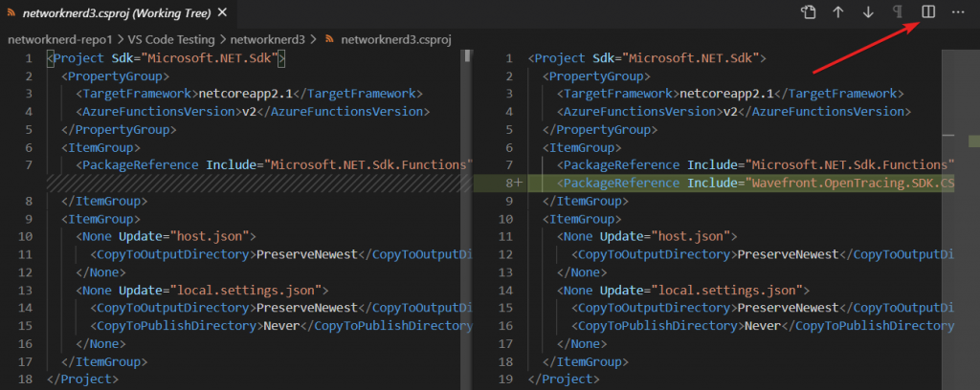This screenshot has width=980, height=390.
Task: Go to next change with down arrow
Action: 868,12
